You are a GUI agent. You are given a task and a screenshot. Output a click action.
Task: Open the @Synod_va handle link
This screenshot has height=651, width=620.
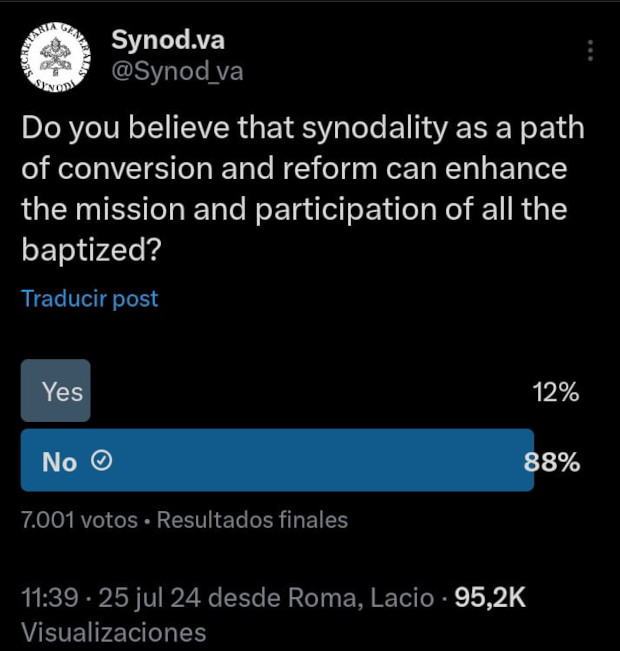pos(177,71)
